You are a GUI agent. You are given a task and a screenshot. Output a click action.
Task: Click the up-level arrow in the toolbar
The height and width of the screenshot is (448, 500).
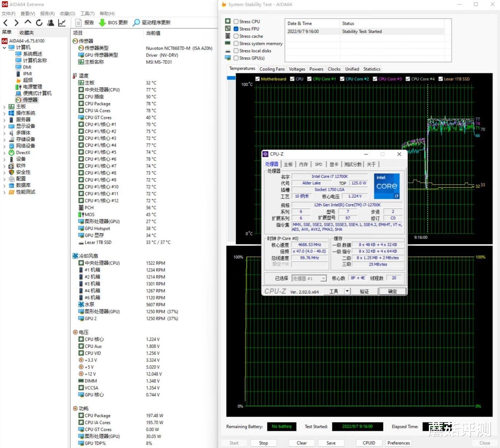pyautogui.click(x=28, y=23)
